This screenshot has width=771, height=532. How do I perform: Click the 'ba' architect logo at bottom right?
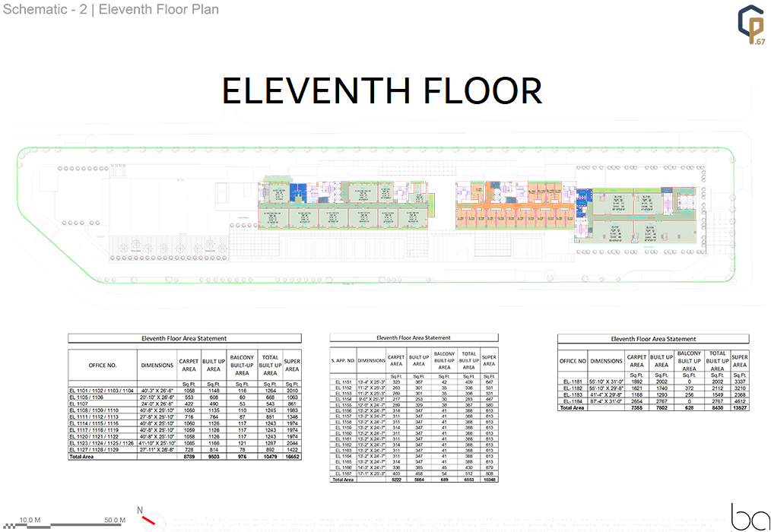coord(745,516)
